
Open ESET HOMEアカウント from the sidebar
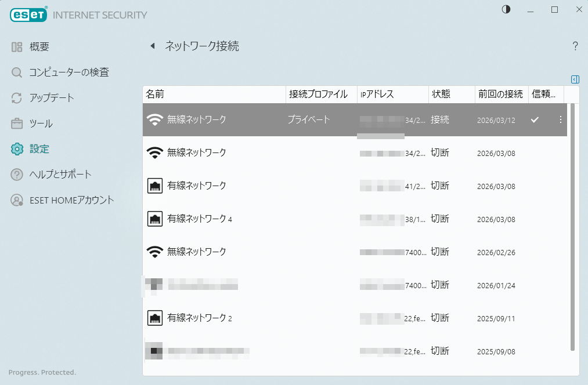[x=71, y=200]
